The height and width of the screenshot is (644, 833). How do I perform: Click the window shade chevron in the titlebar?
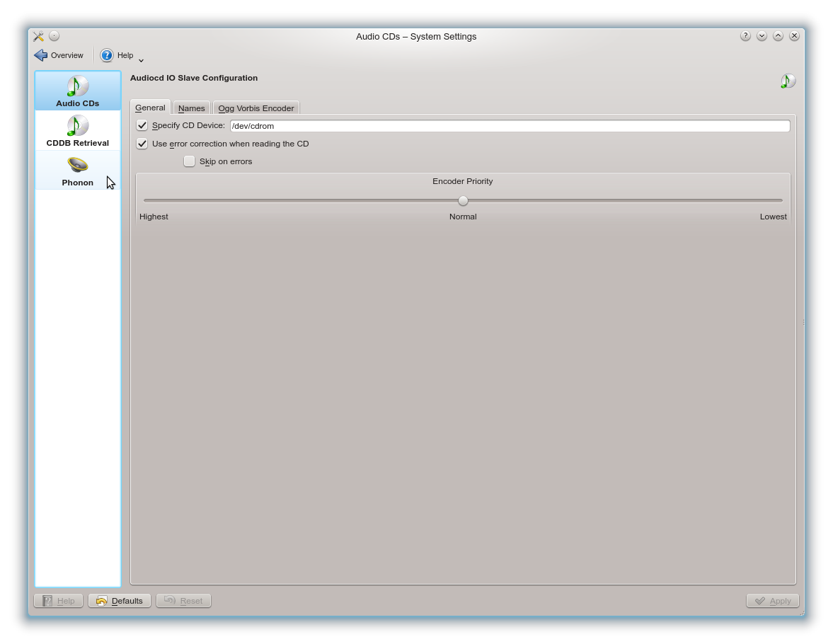click(762, 35)
